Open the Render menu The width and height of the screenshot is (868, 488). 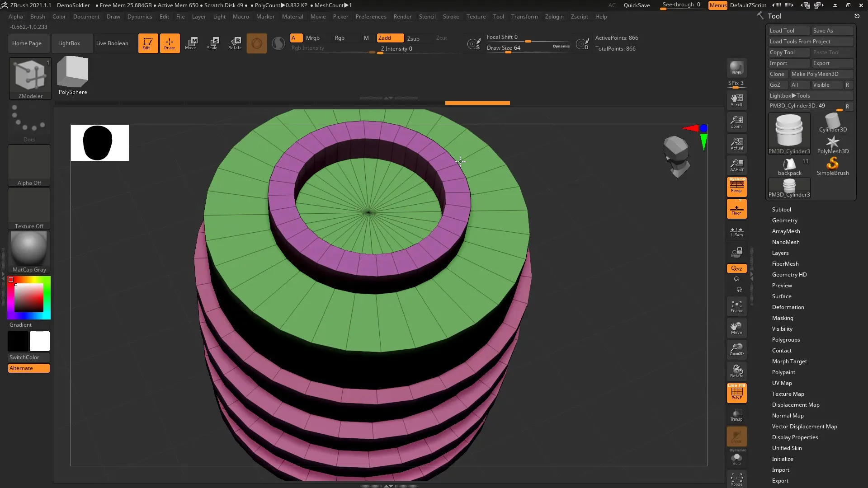click(402, 17)
